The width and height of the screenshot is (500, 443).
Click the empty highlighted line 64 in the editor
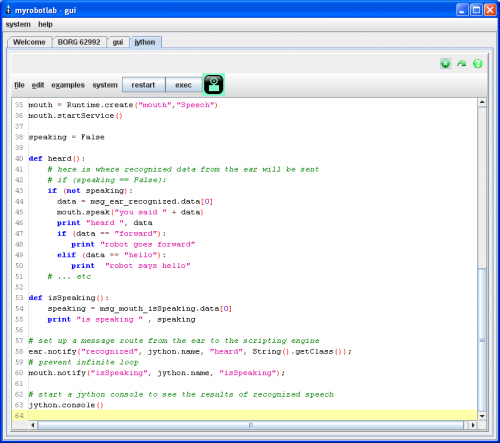[252, 415]
